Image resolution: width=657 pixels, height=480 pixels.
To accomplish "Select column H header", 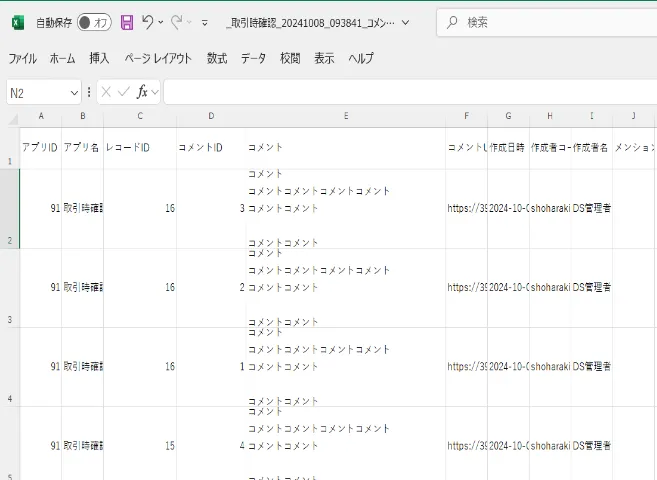I will click(x=550, y=116).
